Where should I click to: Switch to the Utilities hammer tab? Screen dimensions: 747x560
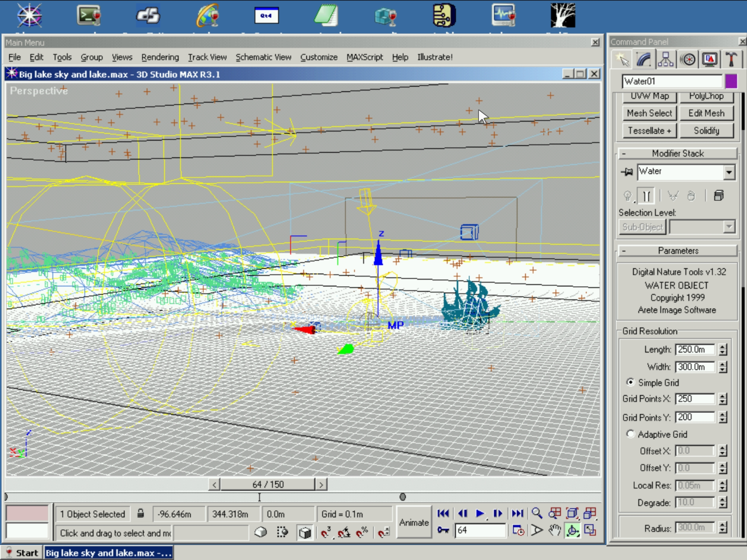731,59
